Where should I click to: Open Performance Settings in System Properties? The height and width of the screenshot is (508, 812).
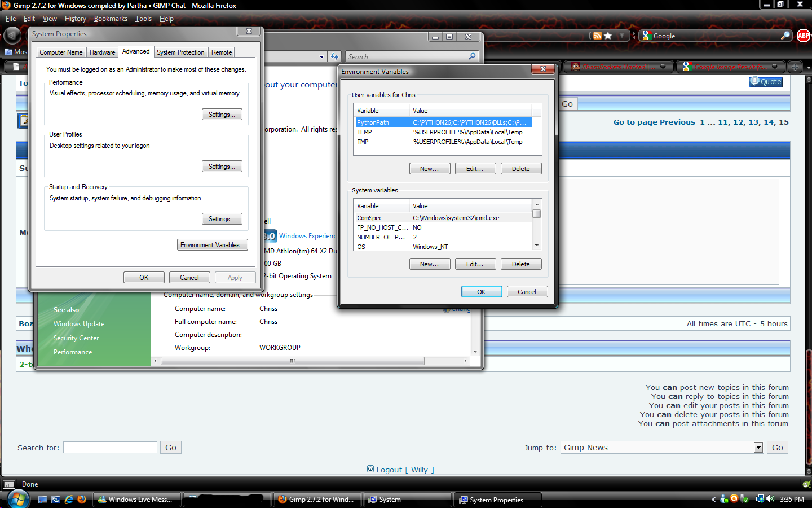tap(222, 115)
